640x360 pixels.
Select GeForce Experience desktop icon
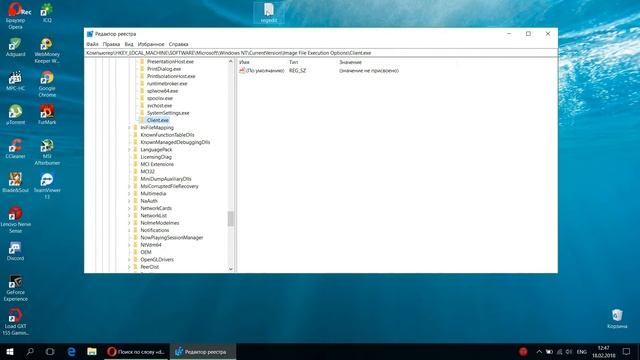(x=16, y=288)
